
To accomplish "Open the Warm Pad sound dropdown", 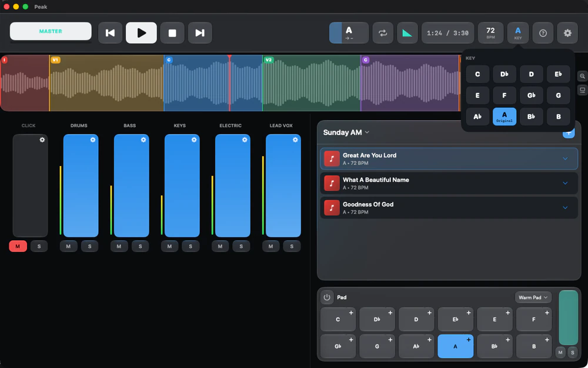I will tap(533, 297).
